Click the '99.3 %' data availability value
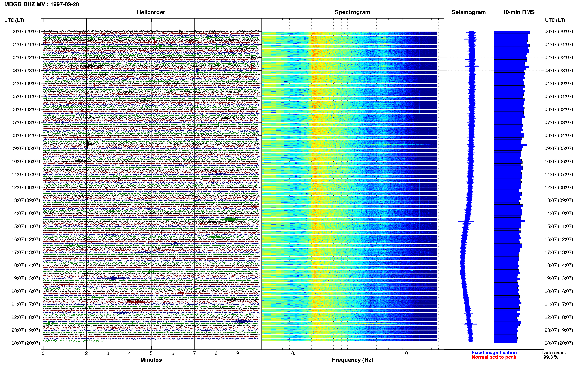The height and width of the screenshot is (368, 588). tap(551, 357)
